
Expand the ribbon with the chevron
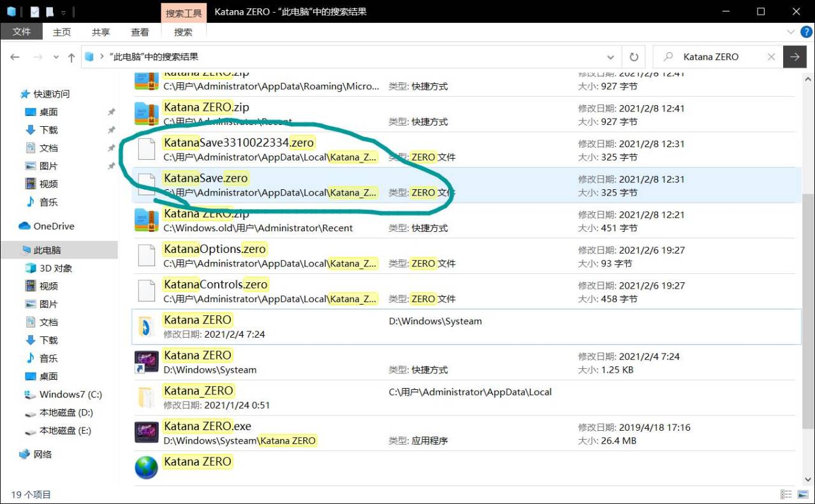click(x=791, y=32)
